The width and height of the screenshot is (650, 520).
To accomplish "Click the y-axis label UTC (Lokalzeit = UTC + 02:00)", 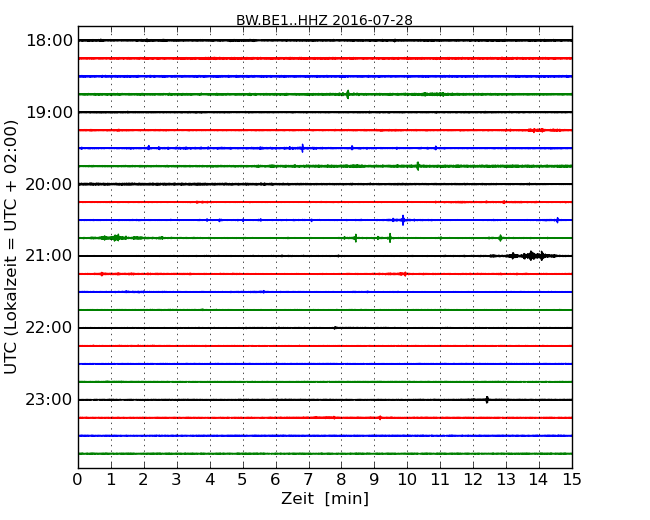I will [x=11, y=247].
